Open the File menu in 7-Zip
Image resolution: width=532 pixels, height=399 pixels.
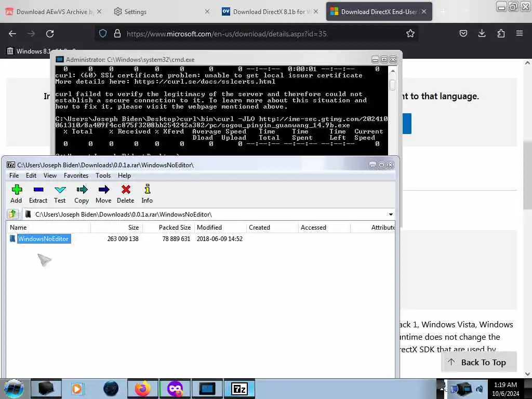pyautogui.click(x=14, y=176)
